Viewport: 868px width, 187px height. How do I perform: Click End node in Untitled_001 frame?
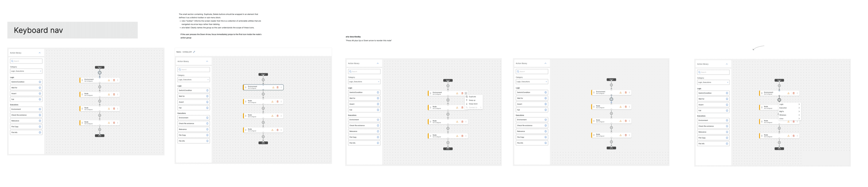[x=263, y=143]
